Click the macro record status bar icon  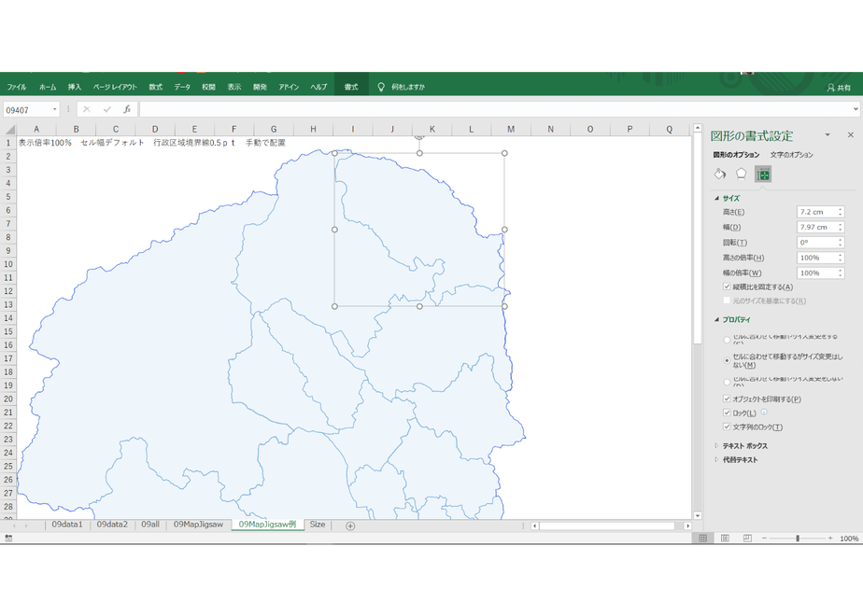coord(8,539)
